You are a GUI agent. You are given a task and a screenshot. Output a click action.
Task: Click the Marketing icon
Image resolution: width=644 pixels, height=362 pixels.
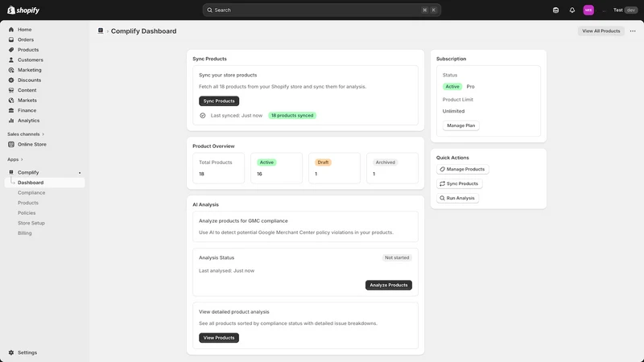11,70
